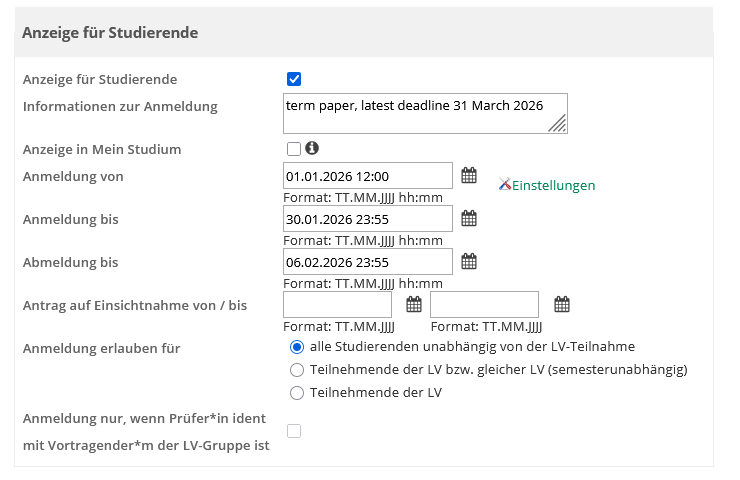
Task: Select alle Studierenden unabhängig von der LV-Teilnahme
Action: (x=296, y=347)
